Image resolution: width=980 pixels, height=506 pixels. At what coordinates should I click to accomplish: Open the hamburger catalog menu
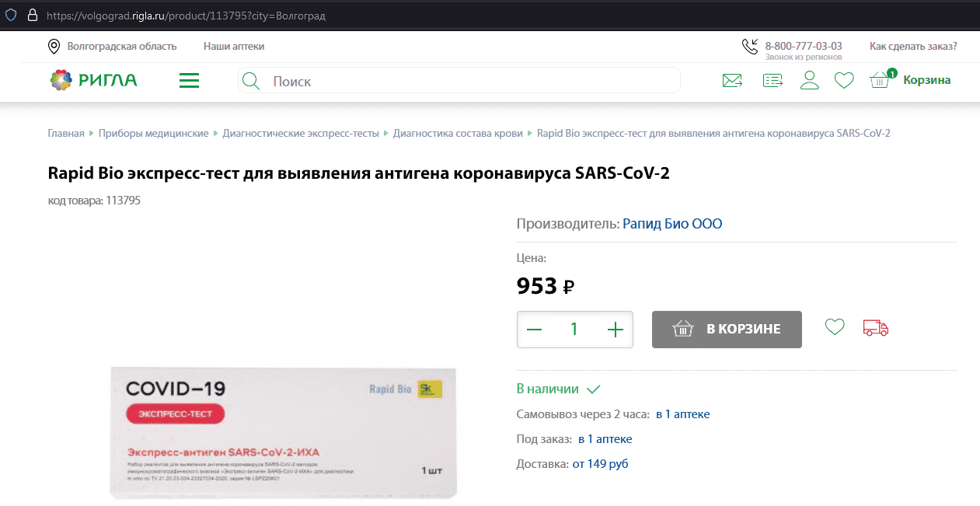[x=189, y=81]
